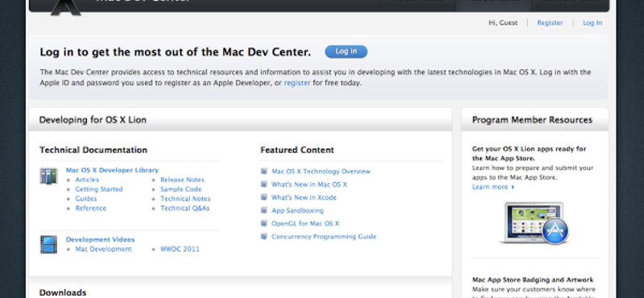Click the Hi, Guest text

(503, 23)
